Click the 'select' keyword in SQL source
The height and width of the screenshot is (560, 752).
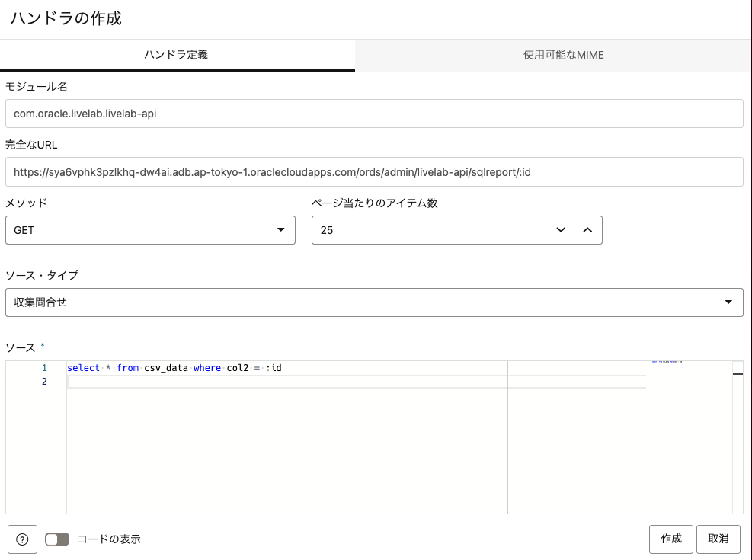84,368
